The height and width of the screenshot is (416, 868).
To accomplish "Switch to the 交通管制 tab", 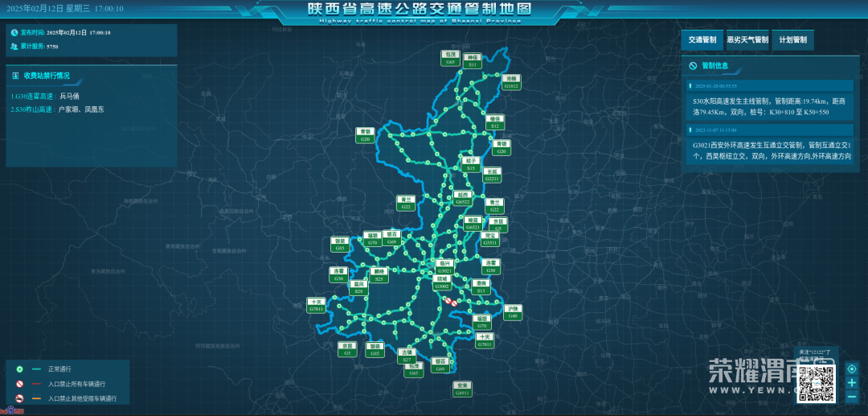I will click(700, 39).
